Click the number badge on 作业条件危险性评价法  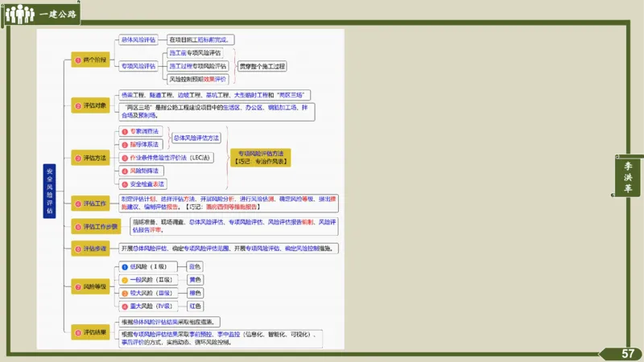(x=125, y=158)
